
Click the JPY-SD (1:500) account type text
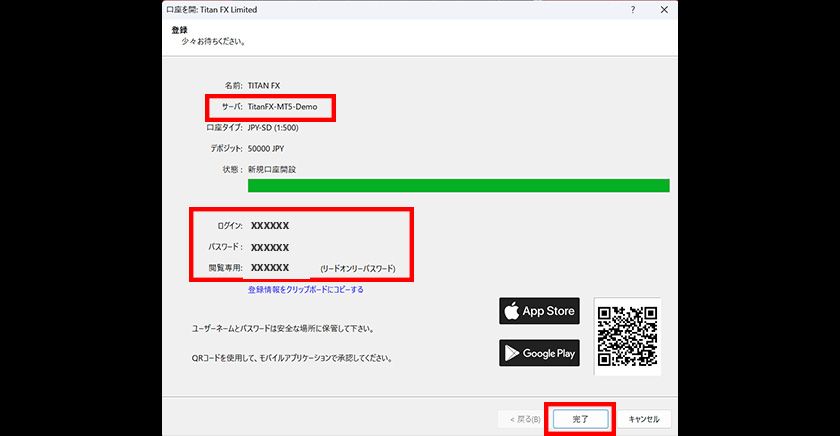[273, 127]
